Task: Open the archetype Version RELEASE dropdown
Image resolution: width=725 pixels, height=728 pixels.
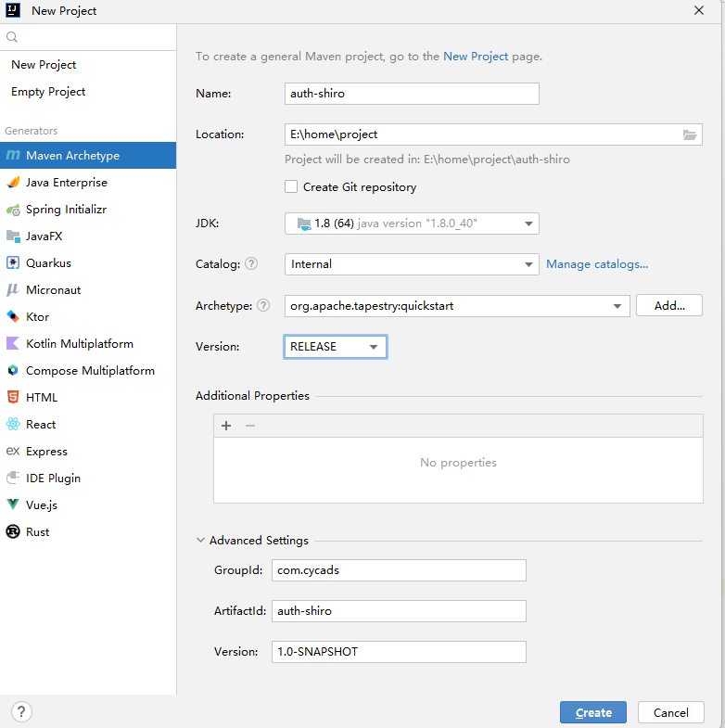Action: click(335, 347)
